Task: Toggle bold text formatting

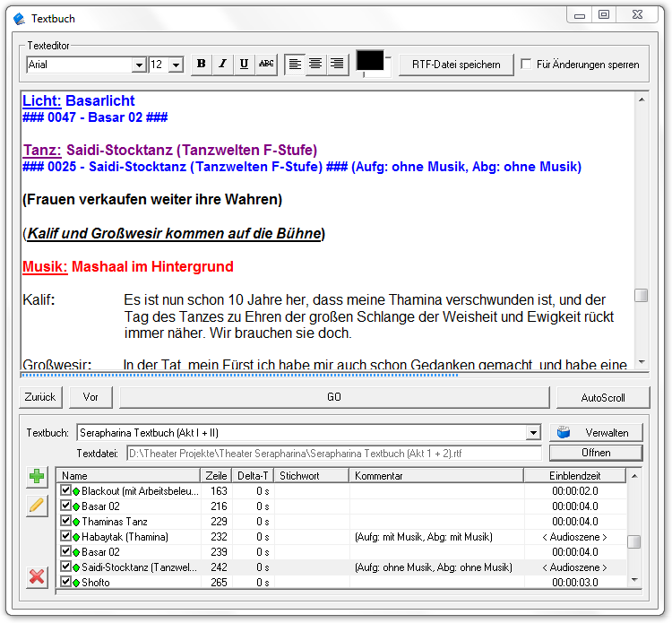Action: [201, 65]
